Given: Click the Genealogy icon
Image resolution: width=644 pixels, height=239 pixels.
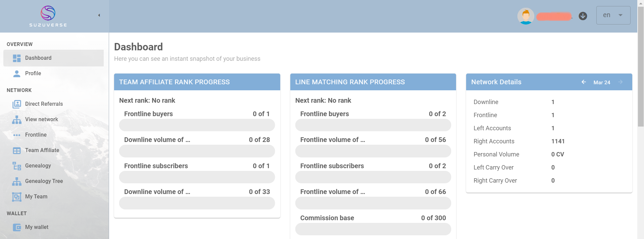Looking at the screenshot, I should click(17, 166).
